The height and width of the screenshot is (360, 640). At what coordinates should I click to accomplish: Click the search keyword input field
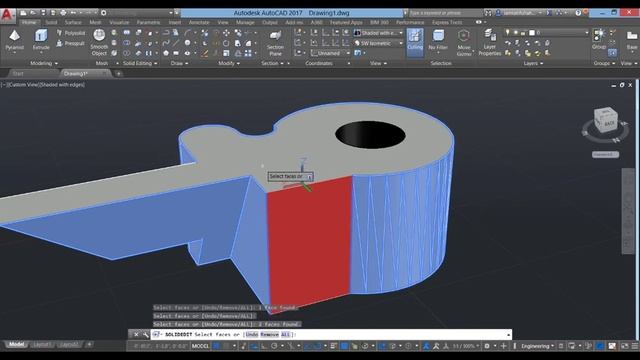[446, 13]
